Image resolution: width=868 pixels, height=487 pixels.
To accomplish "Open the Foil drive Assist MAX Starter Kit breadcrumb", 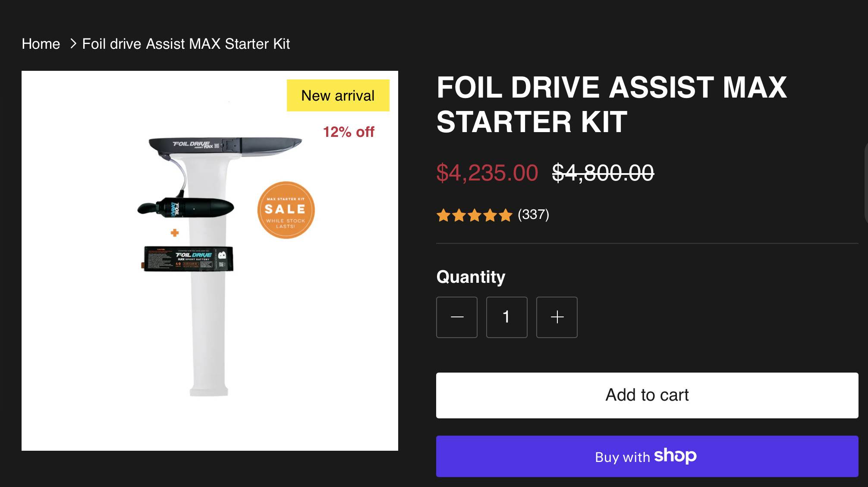I will click(x=186, y=44).
